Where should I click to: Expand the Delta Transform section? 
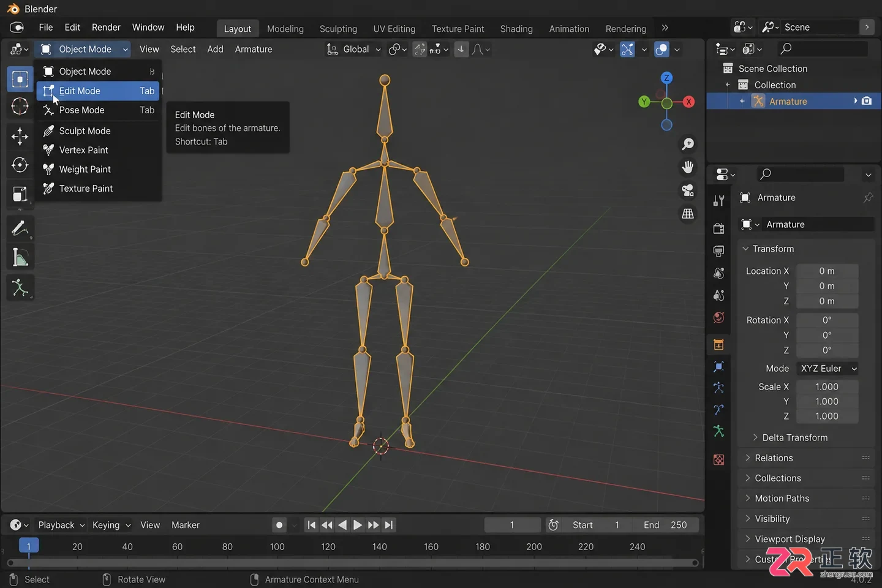click(x=790, y=437)
